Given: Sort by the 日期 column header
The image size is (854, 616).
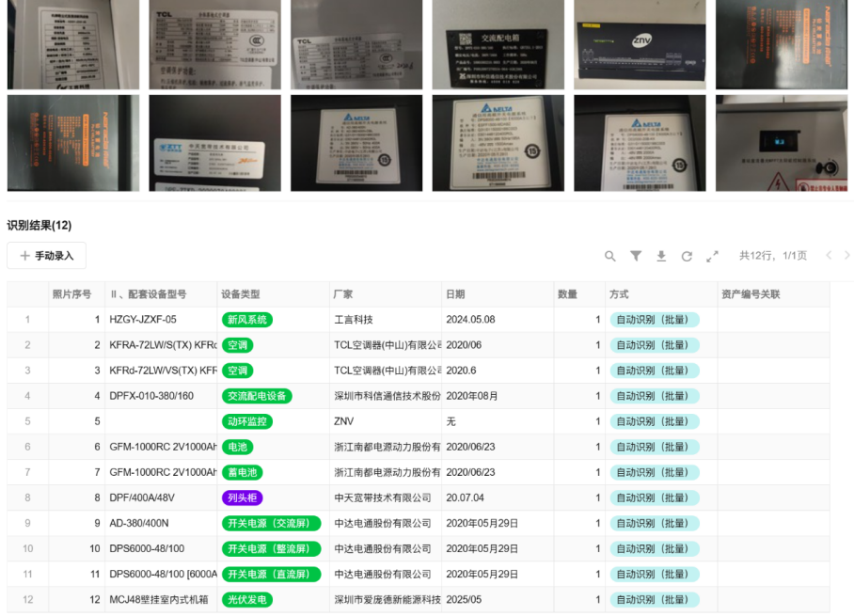Looking at the screenshot, I should pos(455,294).
